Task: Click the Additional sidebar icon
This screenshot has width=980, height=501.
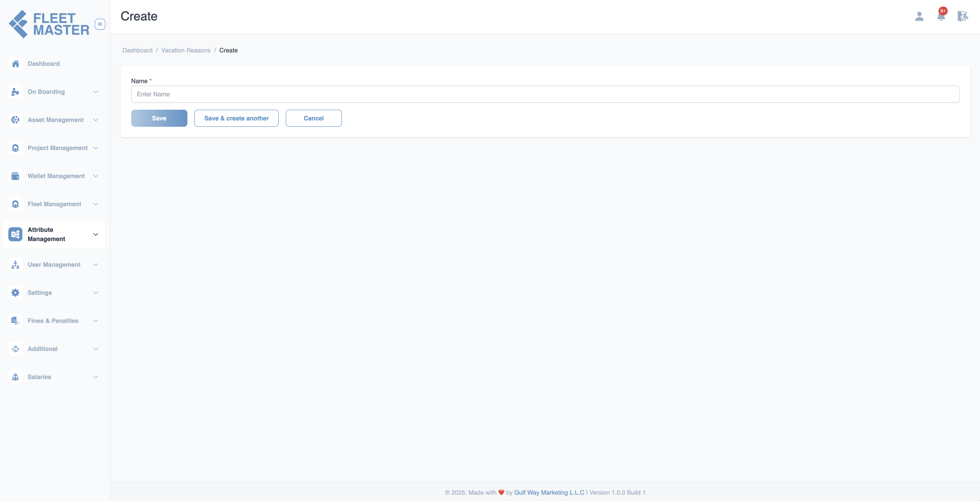Action: point(15,349)
